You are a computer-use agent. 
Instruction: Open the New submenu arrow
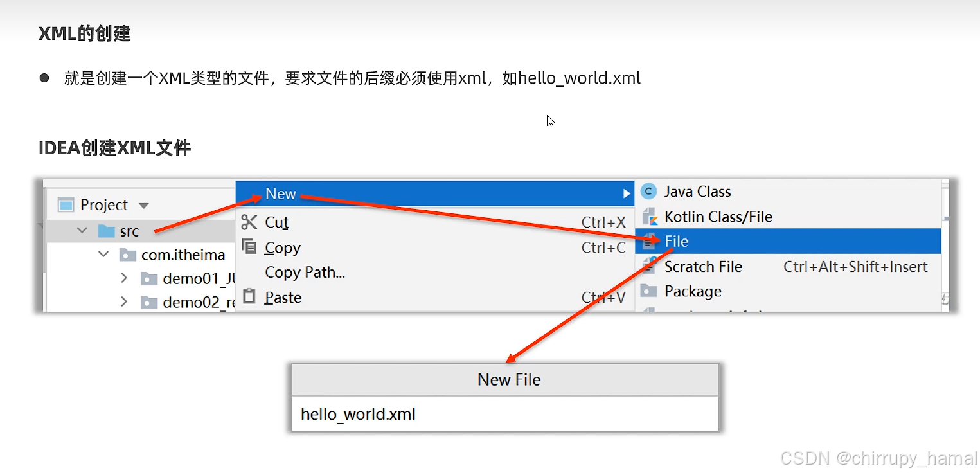click(627, 193)
